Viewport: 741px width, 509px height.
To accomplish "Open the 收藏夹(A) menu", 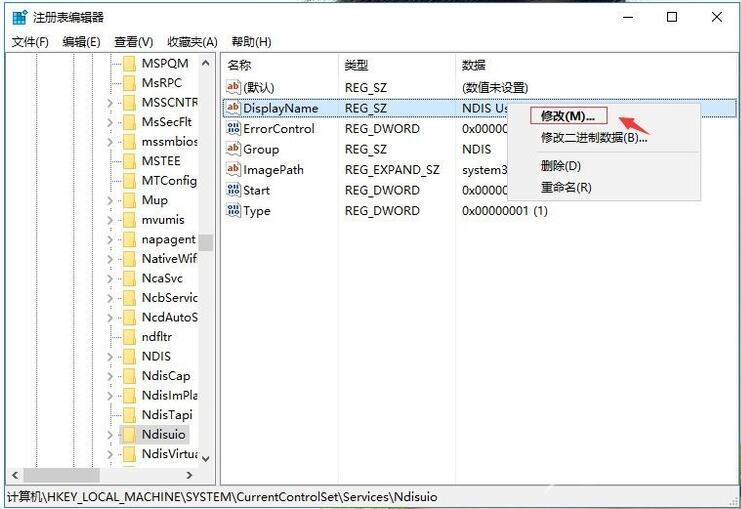I will click(x=192, y=42).
